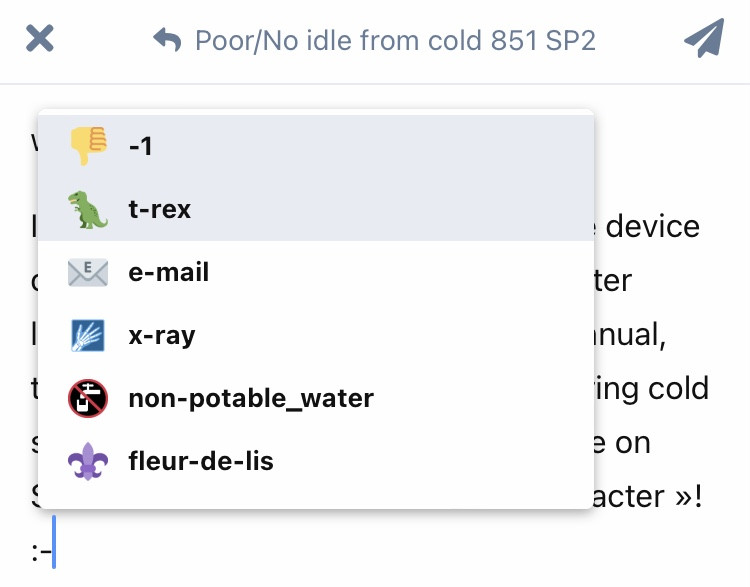Click the word device in the reply text
The height and width of the screenshot is (587, 750).
click(x=652, y=227)
